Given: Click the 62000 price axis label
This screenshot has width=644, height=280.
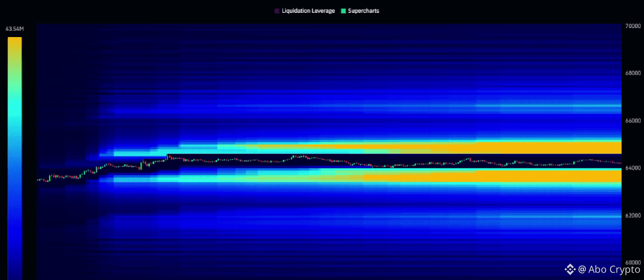Looking at the screenshot, I should coord(632,215).
